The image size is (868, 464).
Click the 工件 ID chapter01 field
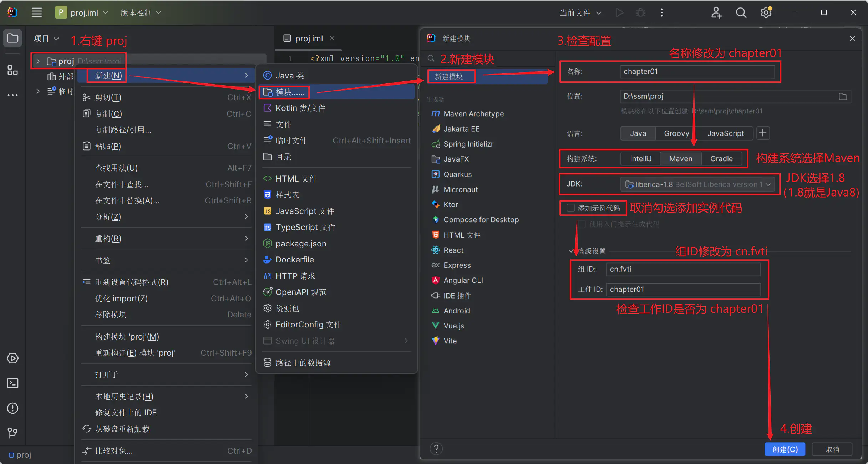(683, 289)
